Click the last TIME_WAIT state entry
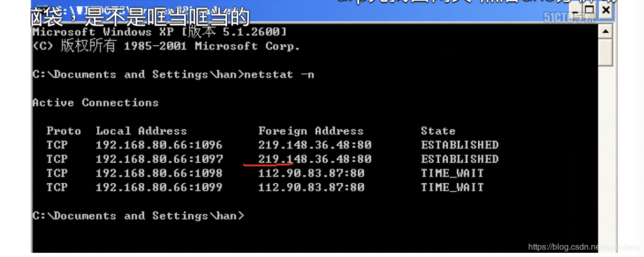 click(452, 187)
